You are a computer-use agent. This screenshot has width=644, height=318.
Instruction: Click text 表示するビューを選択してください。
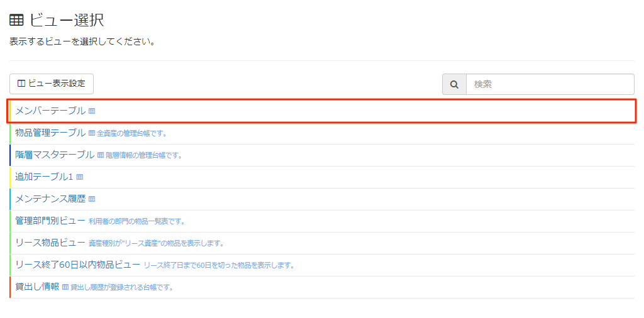coord(82,42)
